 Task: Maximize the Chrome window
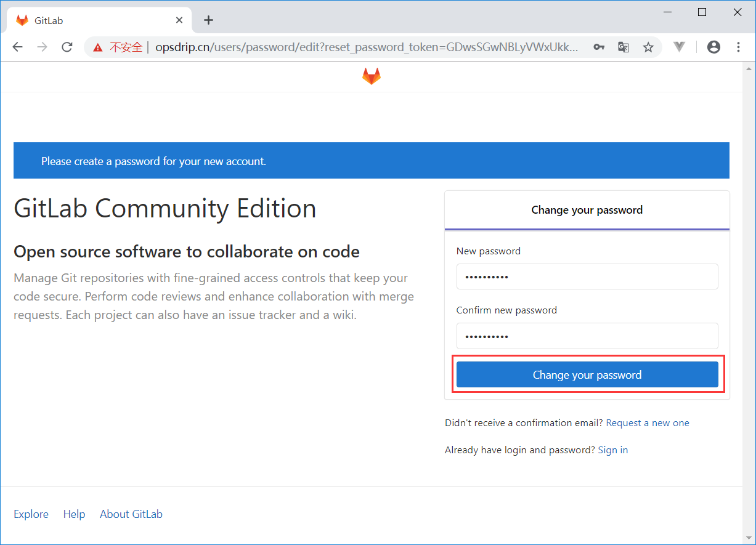click(x=702, y=12)
